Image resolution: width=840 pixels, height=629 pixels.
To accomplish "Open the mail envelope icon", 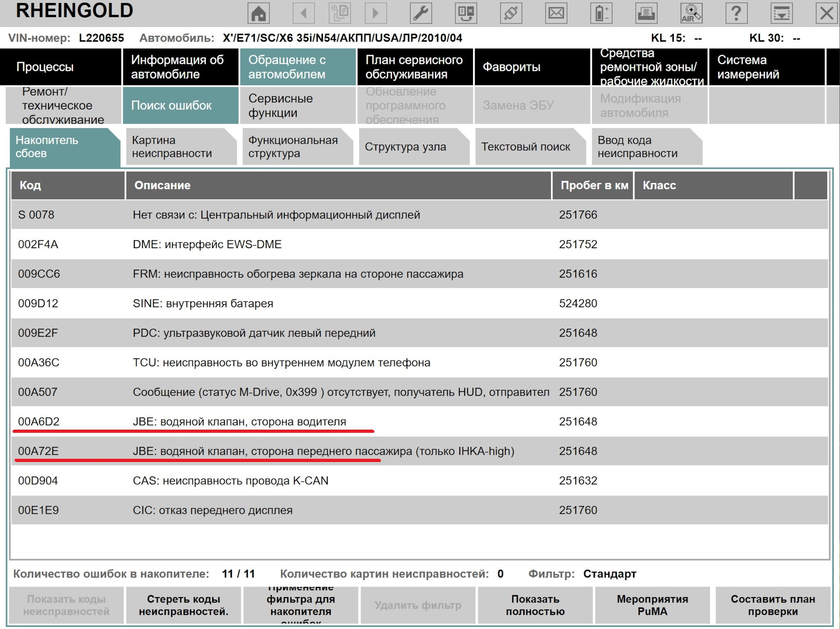I will click(x=556, y=13).
